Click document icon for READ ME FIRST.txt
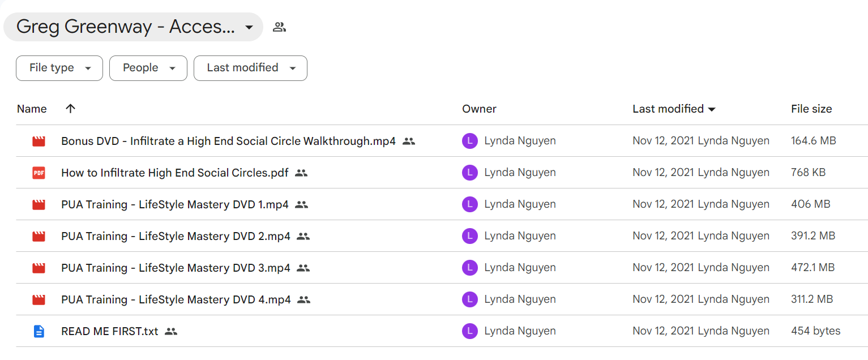 point(39,332)
